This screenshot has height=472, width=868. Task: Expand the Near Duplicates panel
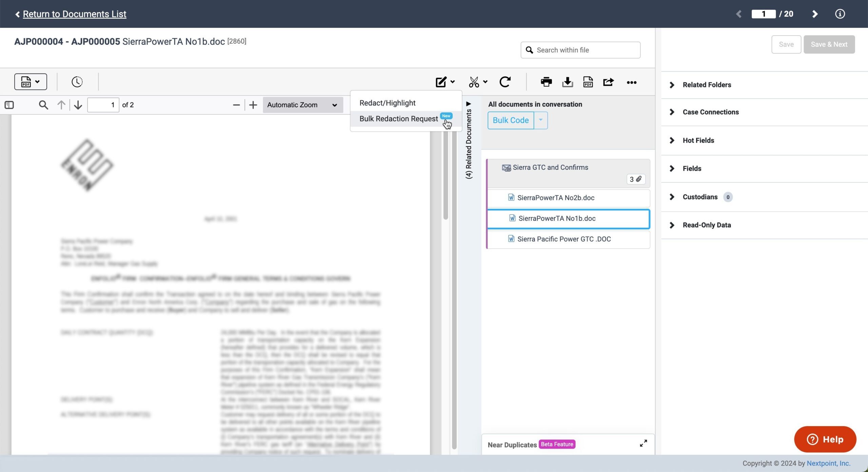tap(643, 444)
